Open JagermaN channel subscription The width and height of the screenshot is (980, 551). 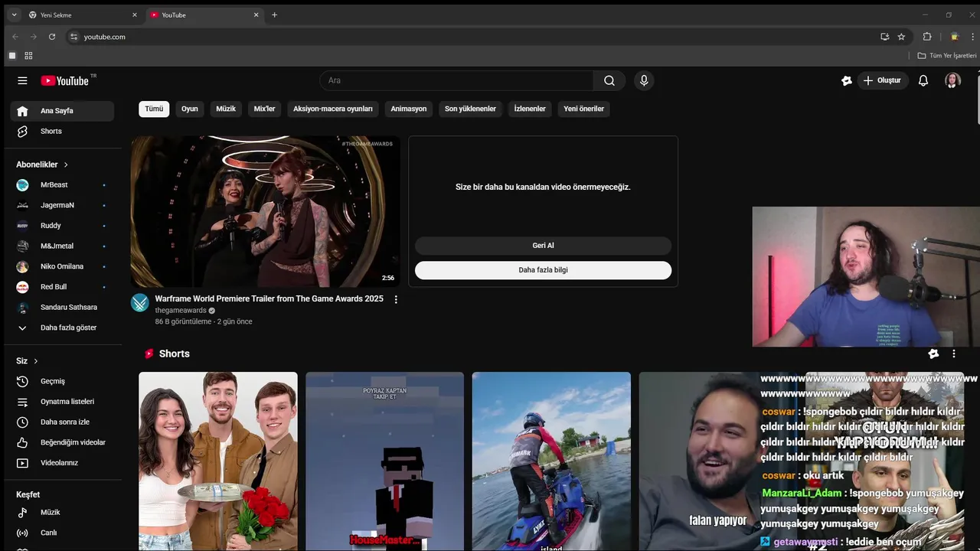point(62,205)
